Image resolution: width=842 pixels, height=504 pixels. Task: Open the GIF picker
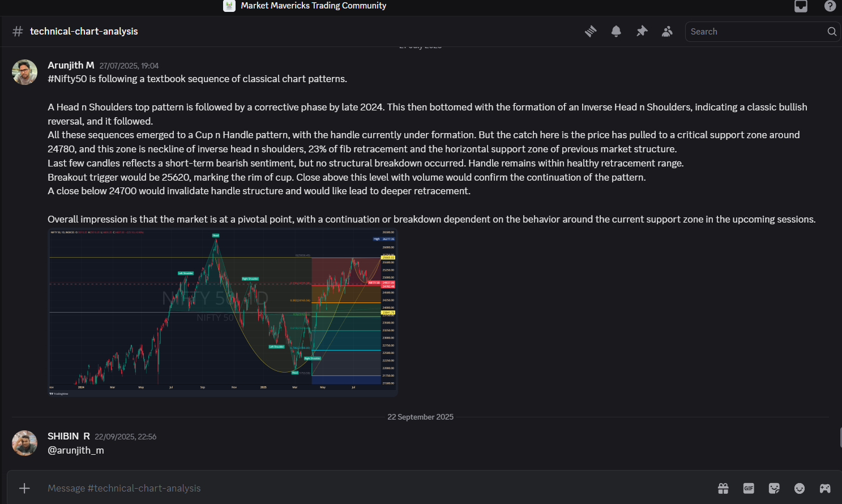point(749,488)
